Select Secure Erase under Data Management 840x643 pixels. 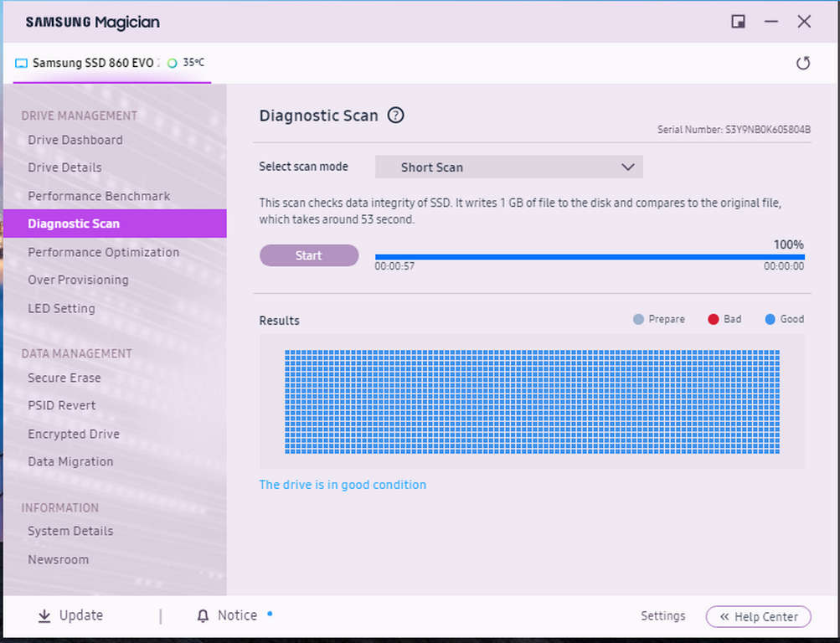pyautogui.click(x=64, y=378)
